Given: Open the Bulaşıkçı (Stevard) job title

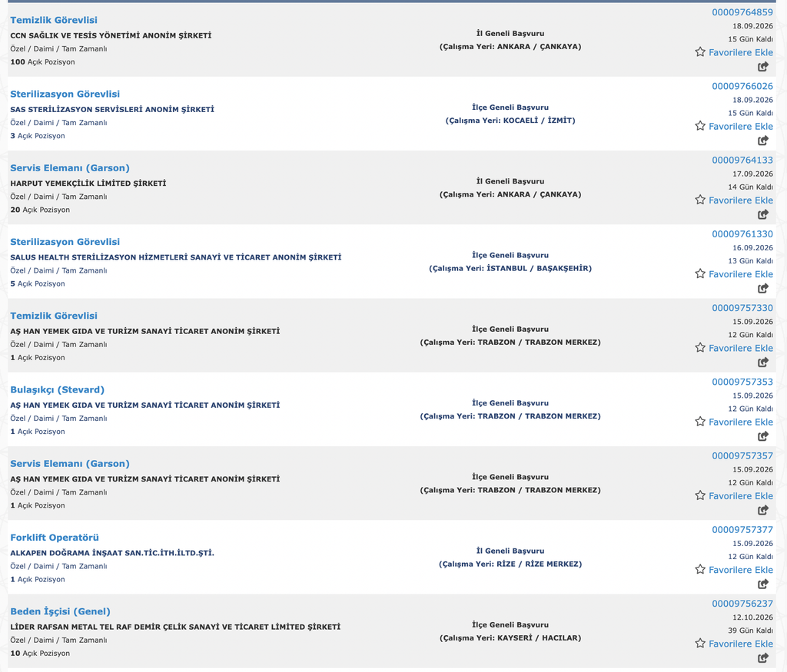Looking at the screenshot, I should [57, 389].
